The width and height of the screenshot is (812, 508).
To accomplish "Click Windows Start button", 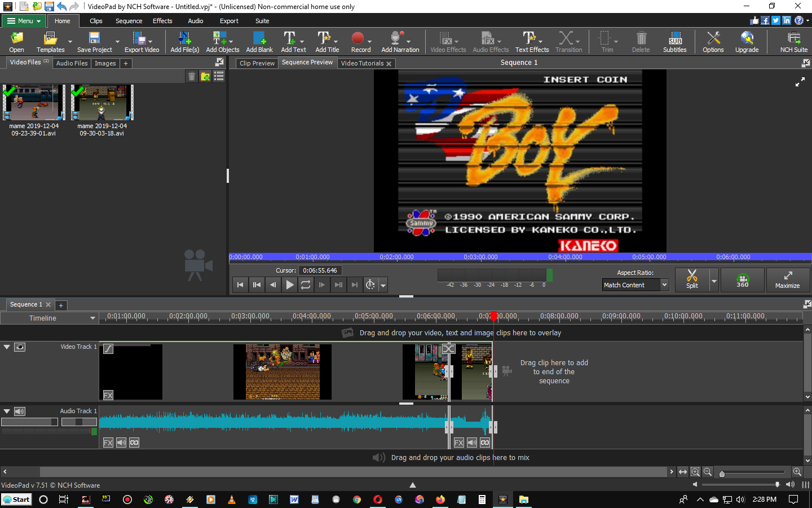I will [x=16, y=500].
